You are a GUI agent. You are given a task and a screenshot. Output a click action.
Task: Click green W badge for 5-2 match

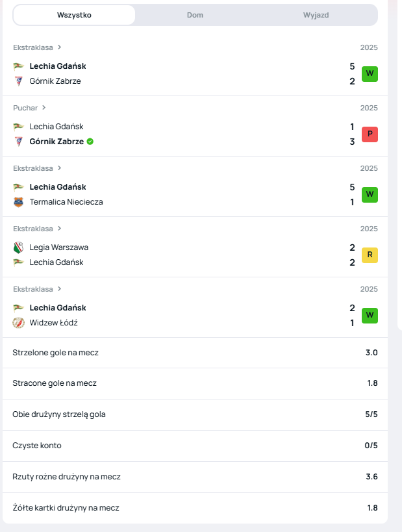[370, 73]
